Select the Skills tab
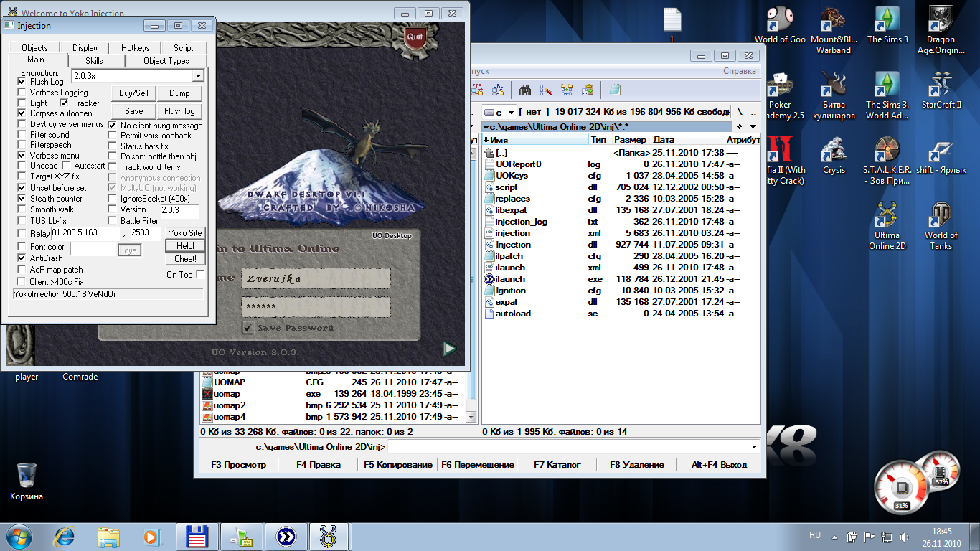Viewport: 980px width, 551px height. (x=94, y=61)
